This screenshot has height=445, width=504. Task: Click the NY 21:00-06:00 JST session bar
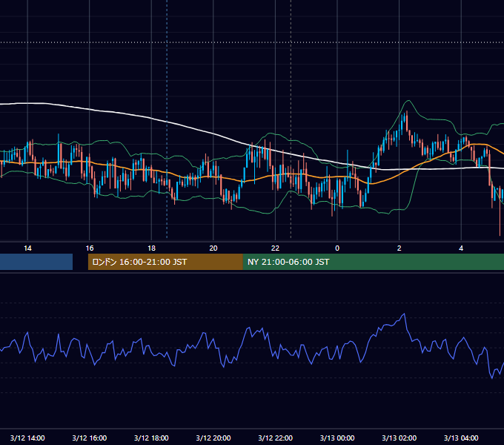(x=374, y=262)
